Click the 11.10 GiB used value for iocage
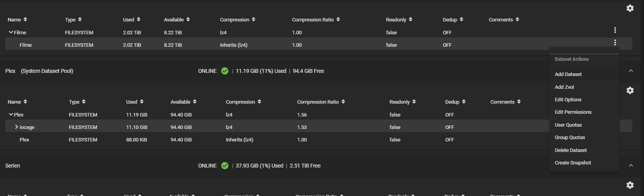 (x=137, y=127)
